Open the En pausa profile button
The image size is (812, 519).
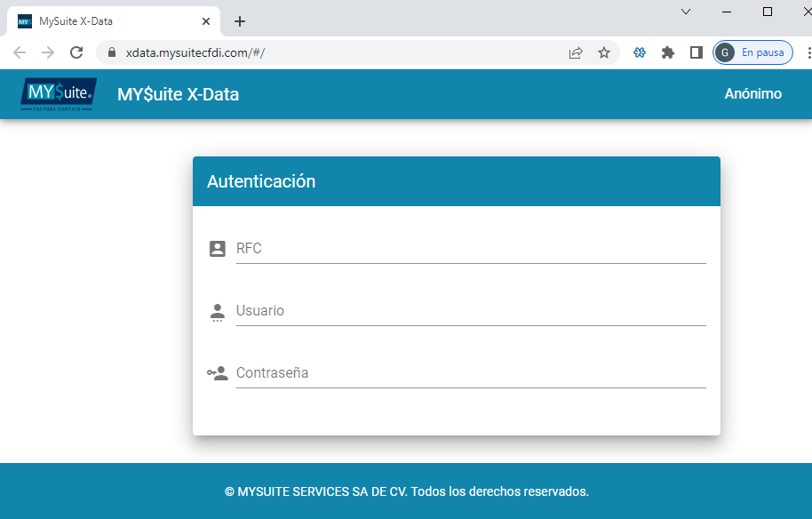[753, 52]
